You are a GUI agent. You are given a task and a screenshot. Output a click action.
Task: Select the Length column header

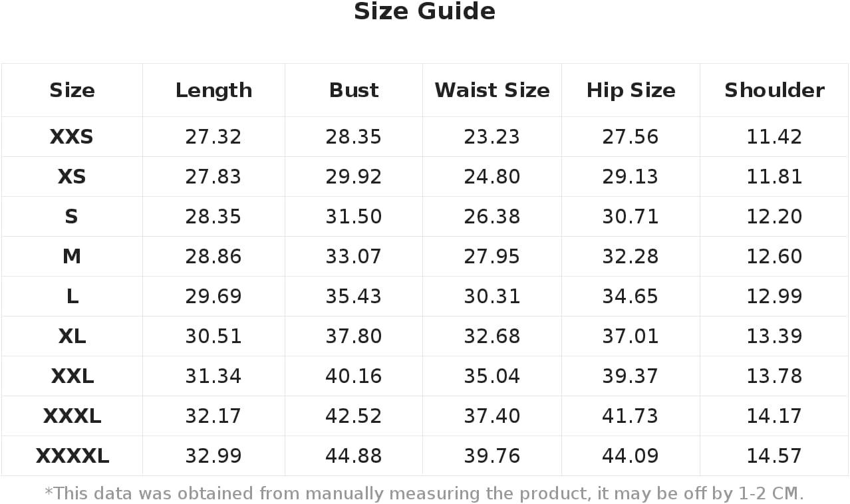point(213,90)
